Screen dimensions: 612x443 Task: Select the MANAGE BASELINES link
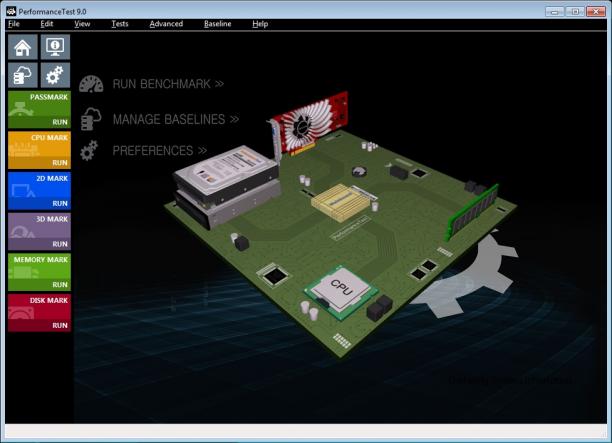[176, 119]
